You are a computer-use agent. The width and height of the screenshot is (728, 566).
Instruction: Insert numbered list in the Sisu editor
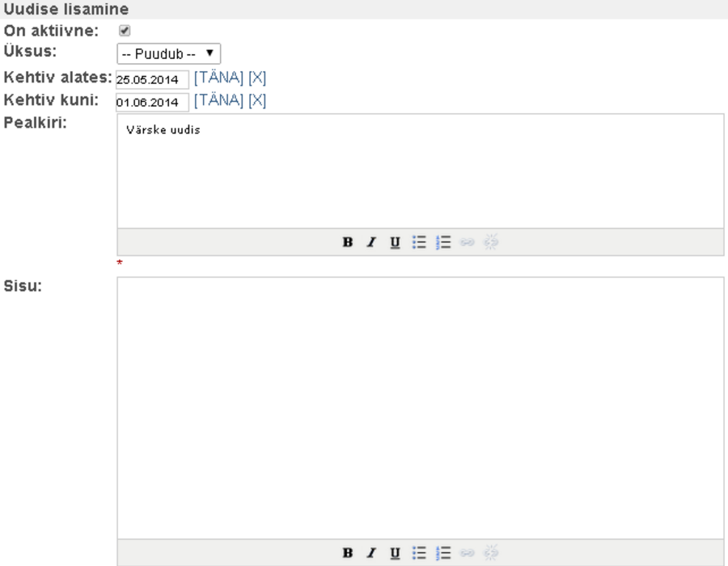coord(443,553)
